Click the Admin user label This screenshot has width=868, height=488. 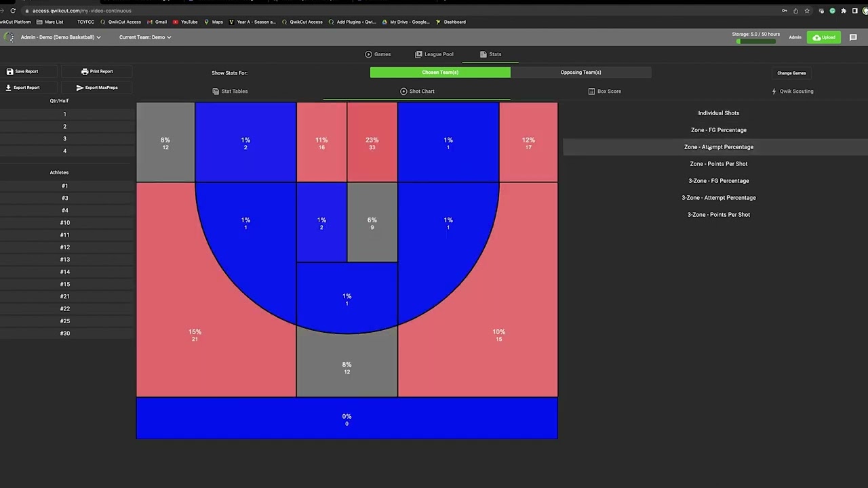795,37
